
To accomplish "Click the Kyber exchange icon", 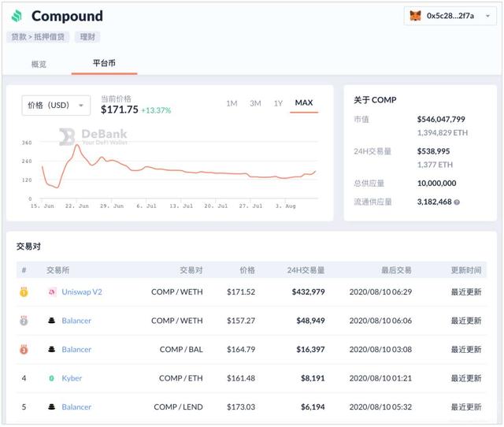I will pyautogui.click(x=51, y=378).
